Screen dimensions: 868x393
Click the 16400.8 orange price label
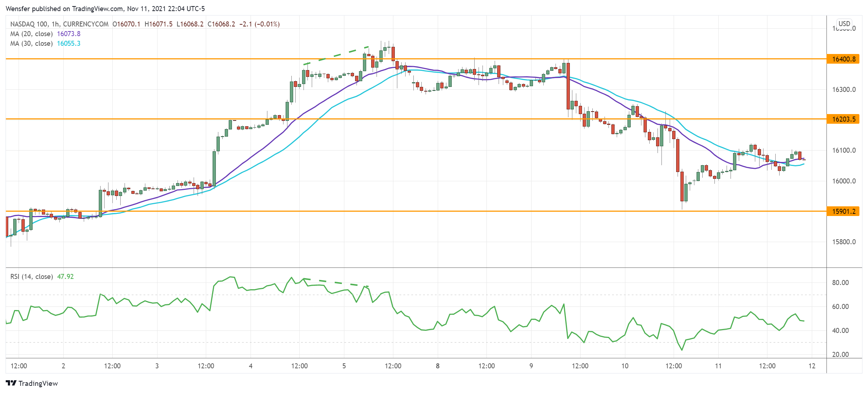point(844,59)
